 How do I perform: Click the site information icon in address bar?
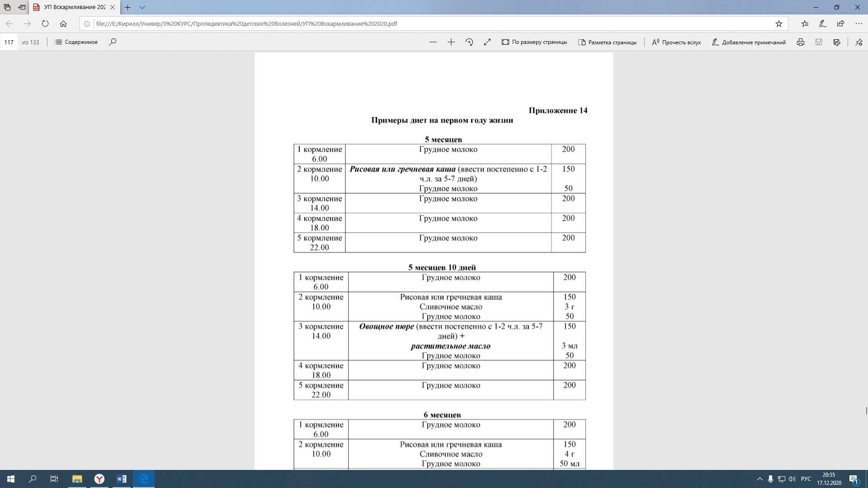coord(87,23)
